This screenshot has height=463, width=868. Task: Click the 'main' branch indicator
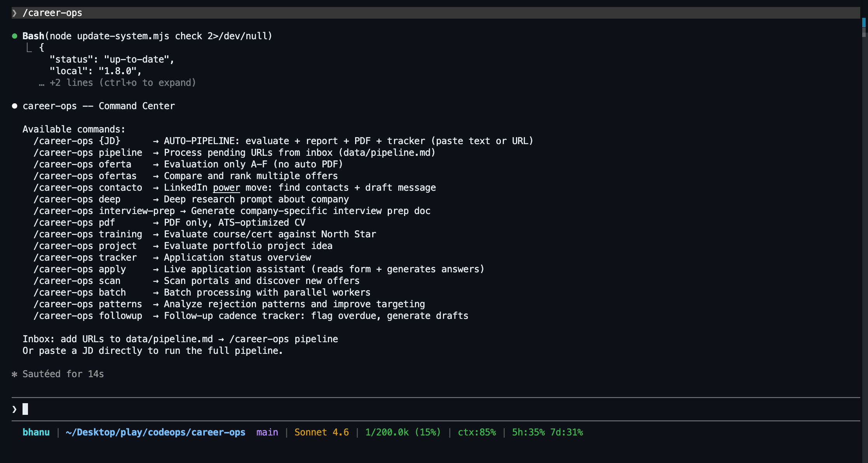click(267, 432)
